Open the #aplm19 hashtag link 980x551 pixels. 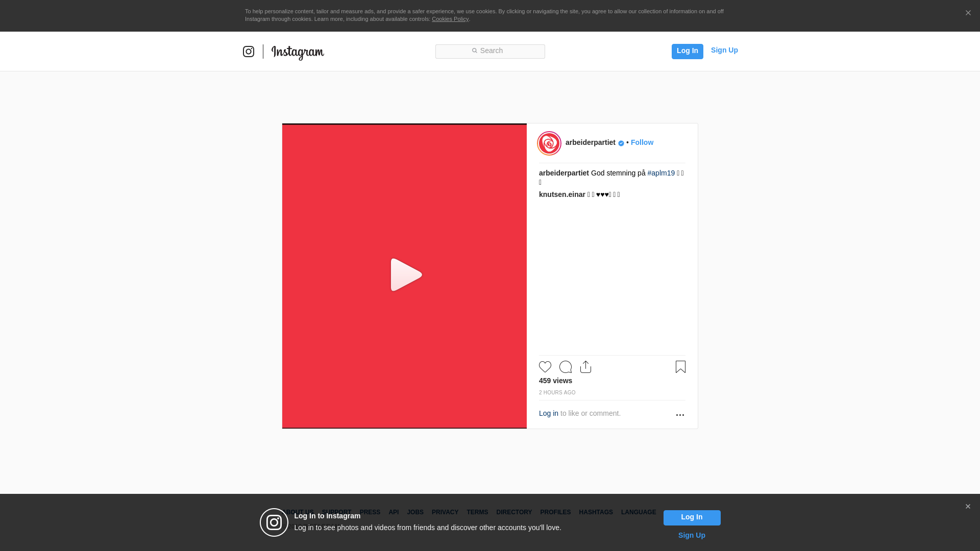tap(661, 173)
